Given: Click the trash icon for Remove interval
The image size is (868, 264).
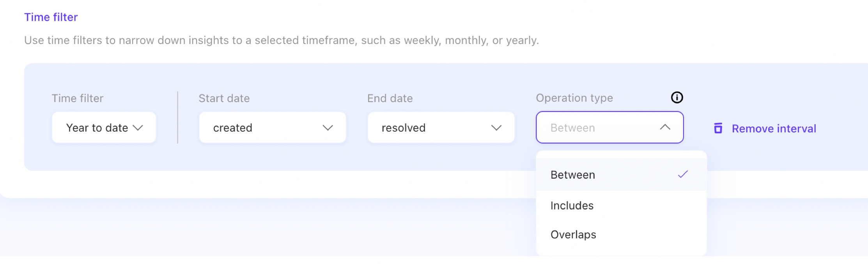Looking at the screenshot, I should point(718,128).
